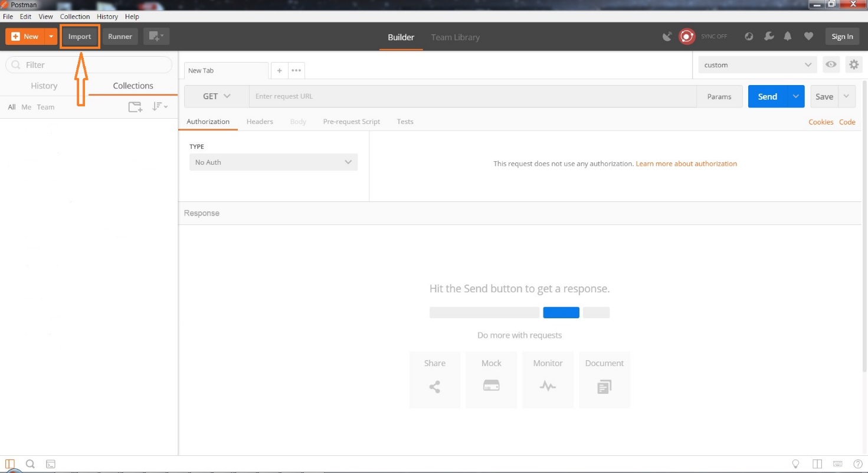The image size is (868, 473).
Task: Toggle the sidebar icon in status bar
Action: point(9,464)
